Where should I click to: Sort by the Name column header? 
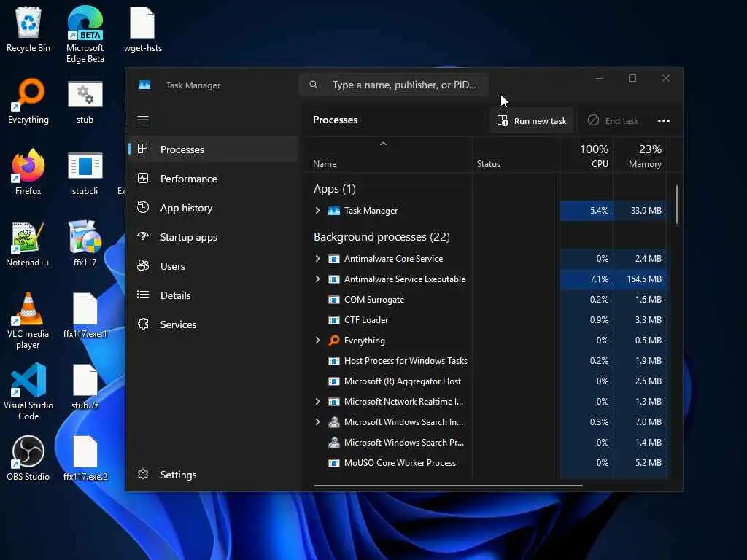[x=387, y=156]
